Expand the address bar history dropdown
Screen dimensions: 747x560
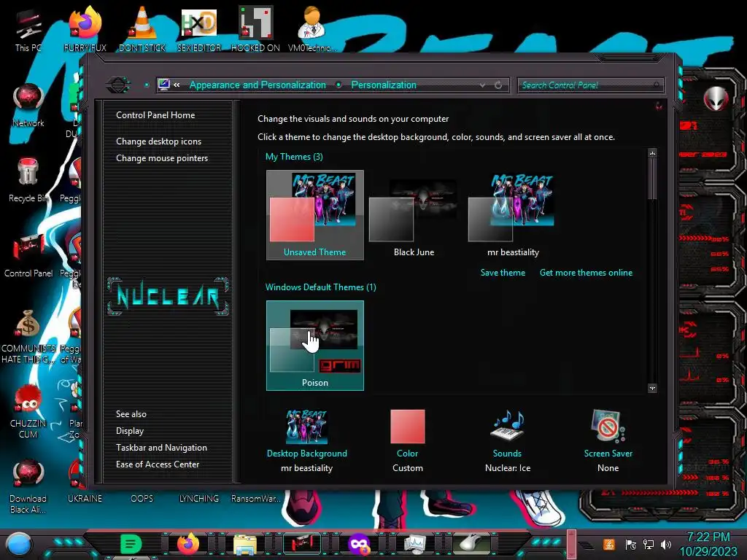click(483, 85)
